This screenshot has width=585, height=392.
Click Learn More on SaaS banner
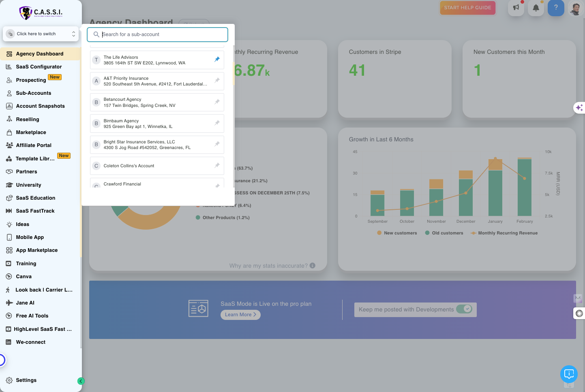click(240, 315)
